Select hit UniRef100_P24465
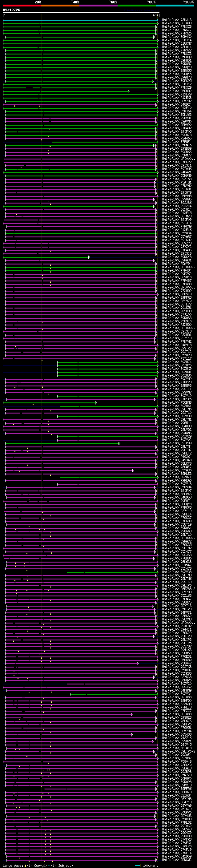197x868 pixels. tap(177, 139)
